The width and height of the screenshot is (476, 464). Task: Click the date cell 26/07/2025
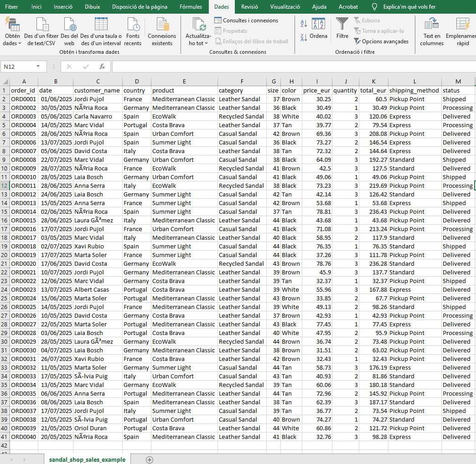[56, 359]
